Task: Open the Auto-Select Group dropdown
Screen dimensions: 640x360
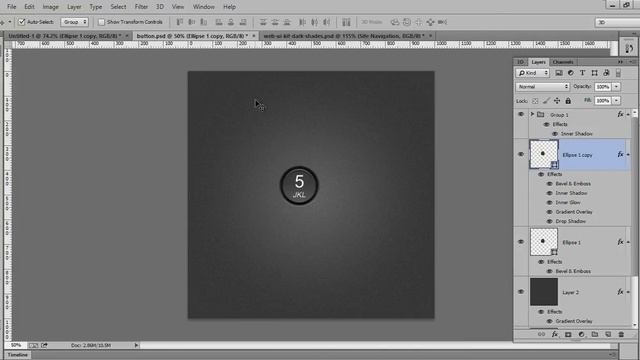Action: pos(75,22)
